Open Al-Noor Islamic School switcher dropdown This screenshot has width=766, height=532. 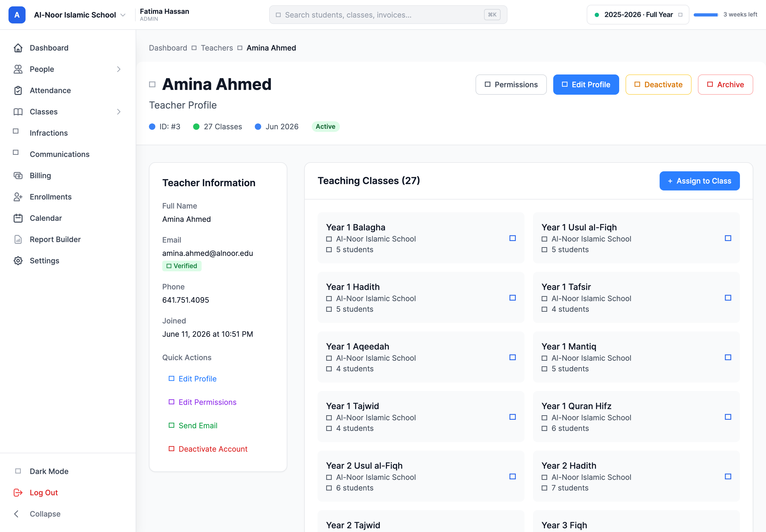tap(80, 15)
